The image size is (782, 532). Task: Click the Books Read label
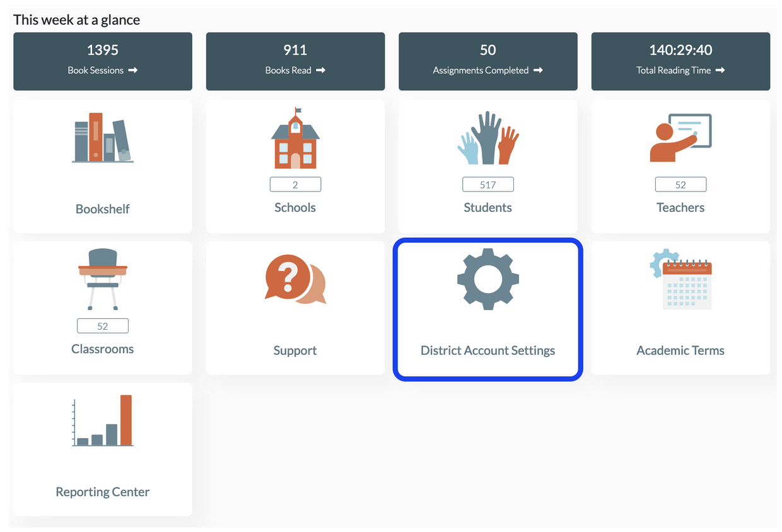click(288, 71)
